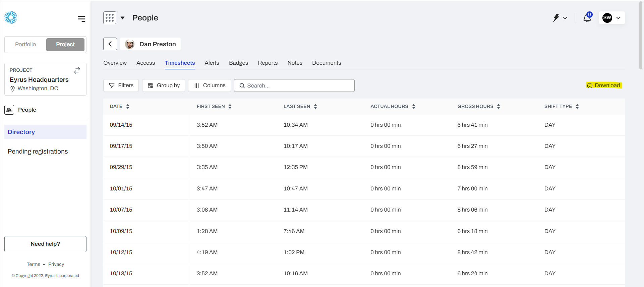
Task: Open the Reports tab
Action: pos(268,63)
